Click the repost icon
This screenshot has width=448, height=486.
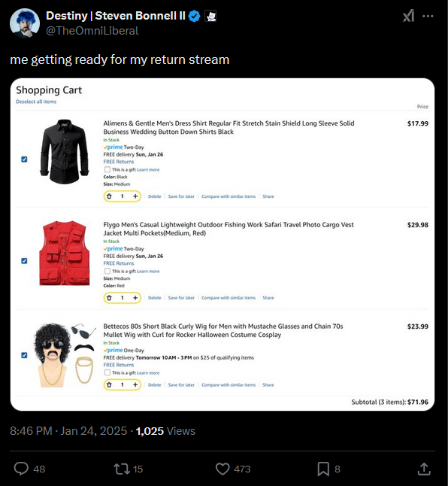point(122,469)
